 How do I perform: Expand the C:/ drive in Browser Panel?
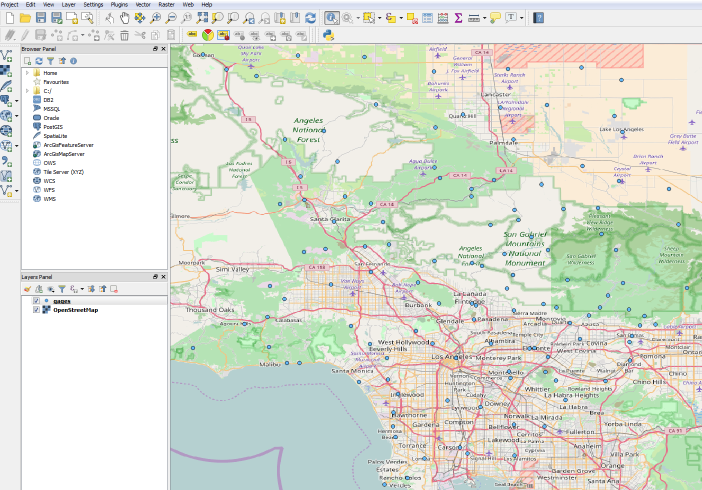tap(27, 90)
